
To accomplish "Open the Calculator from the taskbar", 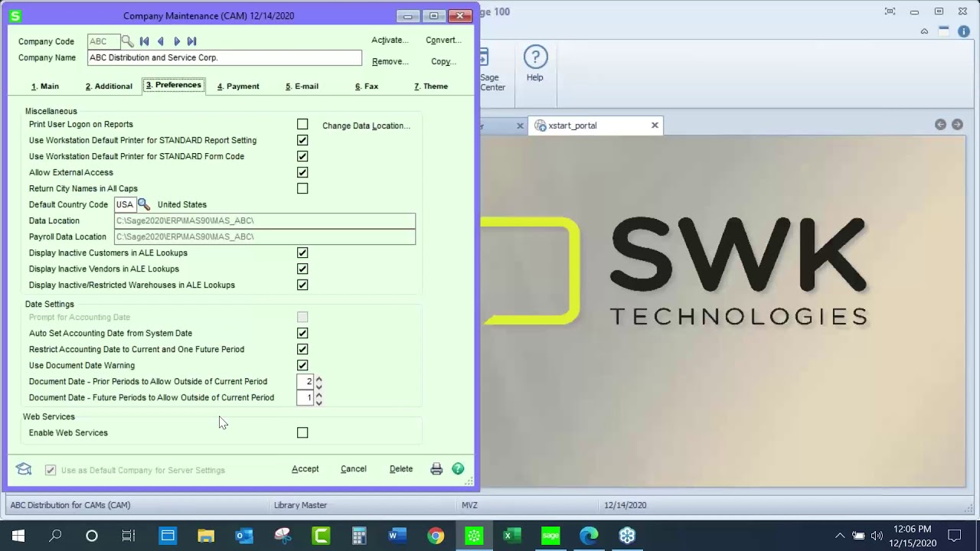I will 359,536.
